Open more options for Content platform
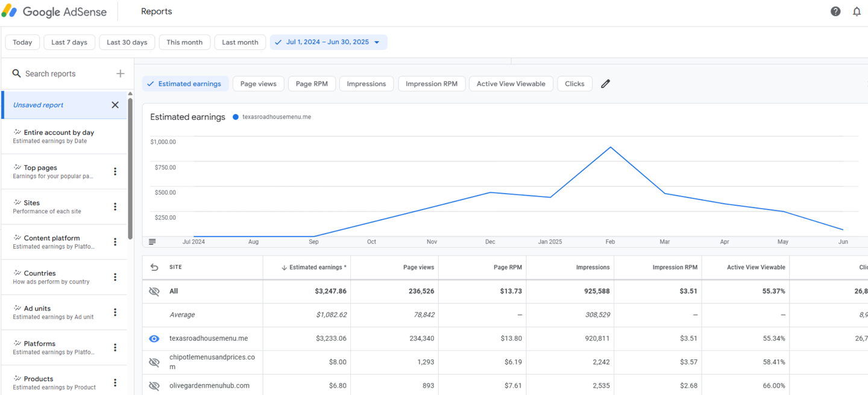This screenshot has height=395, width=868. 115,242
